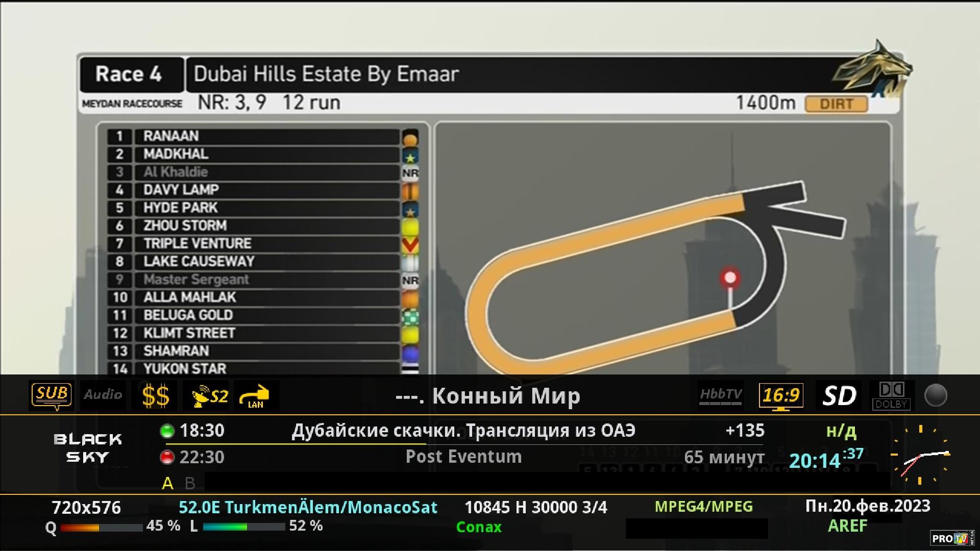Click the S2 satellite dish icon

209,396
